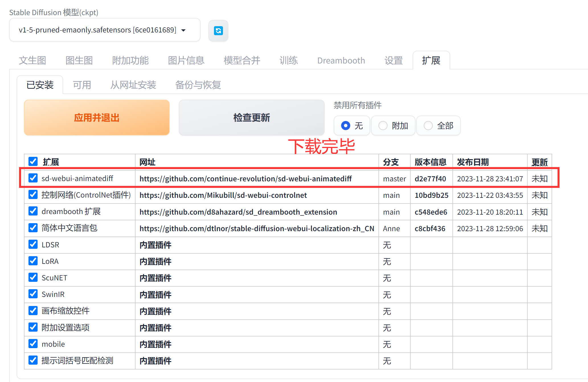The image size is (588, 382).
Task: Toggle the header select-all extensions checkbox
Action: (33, 161)
